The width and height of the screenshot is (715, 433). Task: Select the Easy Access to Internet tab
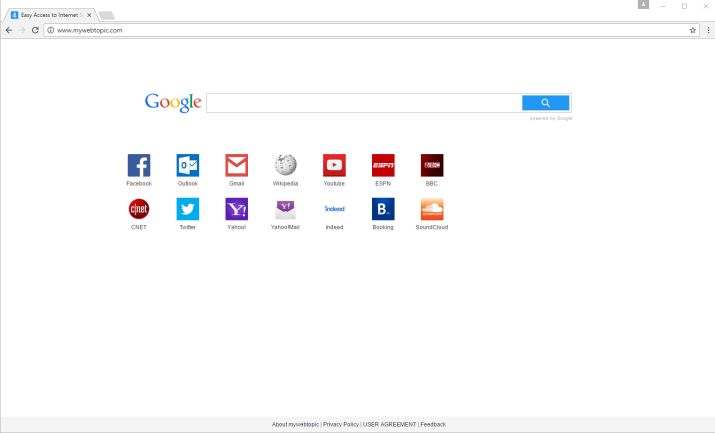pyautogui.click(x=50, y=15)
